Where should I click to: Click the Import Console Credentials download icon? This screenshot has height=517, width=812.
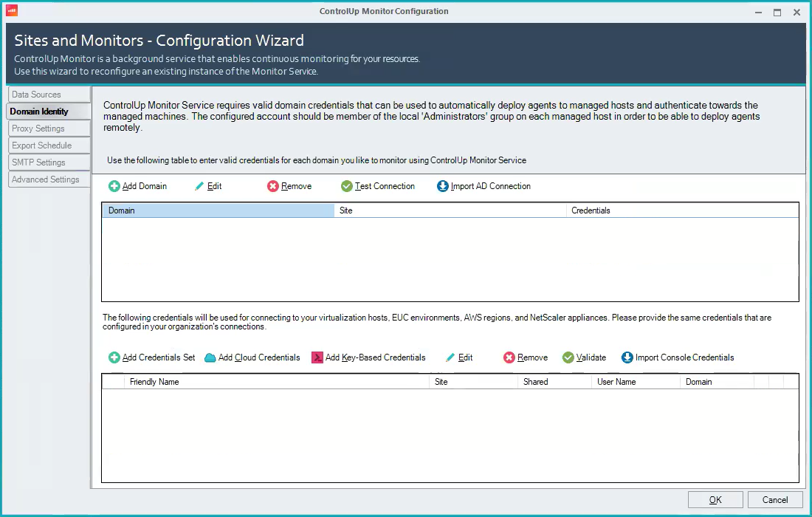[627, 357]
